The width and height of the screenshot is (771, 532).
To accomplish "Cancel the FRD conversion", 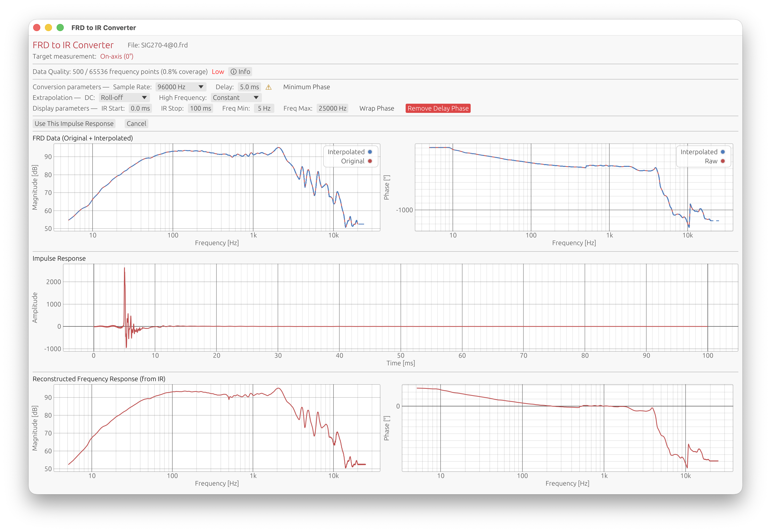I will click(x=136, y=124).
